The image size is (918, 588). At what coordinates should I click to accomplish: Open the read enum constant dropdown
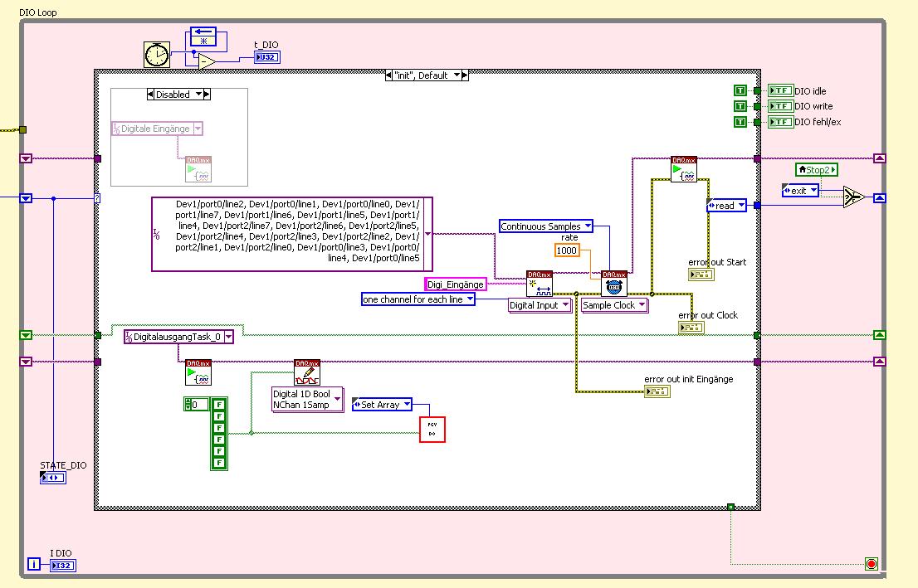point(741,206)
